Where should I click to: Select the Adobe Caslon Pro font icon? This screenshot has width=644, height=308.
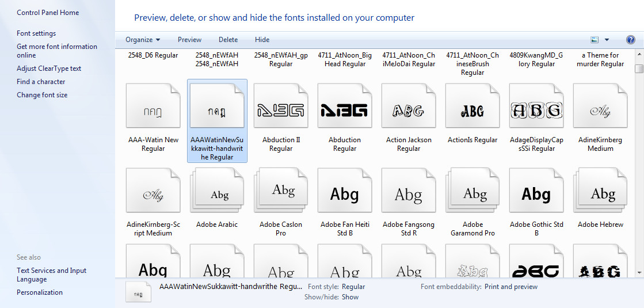pos(281,190)
